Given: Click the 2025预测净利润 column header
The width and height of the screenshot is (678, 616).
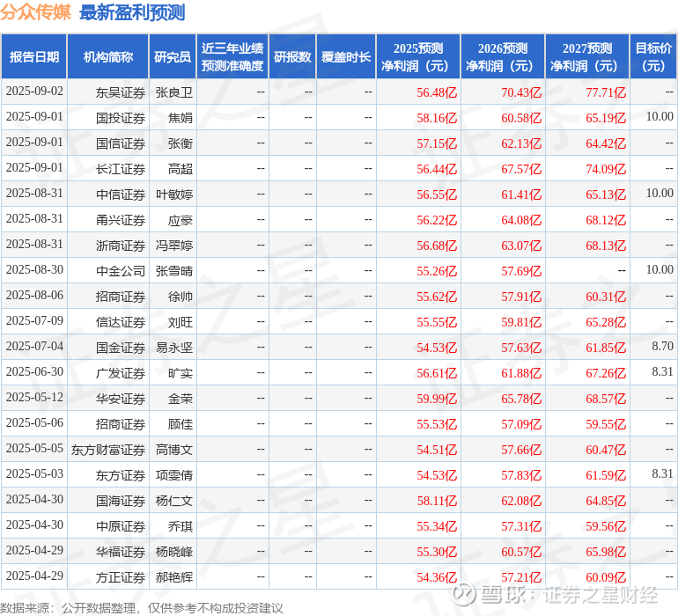Looking at the screenshot, I should click(418, 56).
